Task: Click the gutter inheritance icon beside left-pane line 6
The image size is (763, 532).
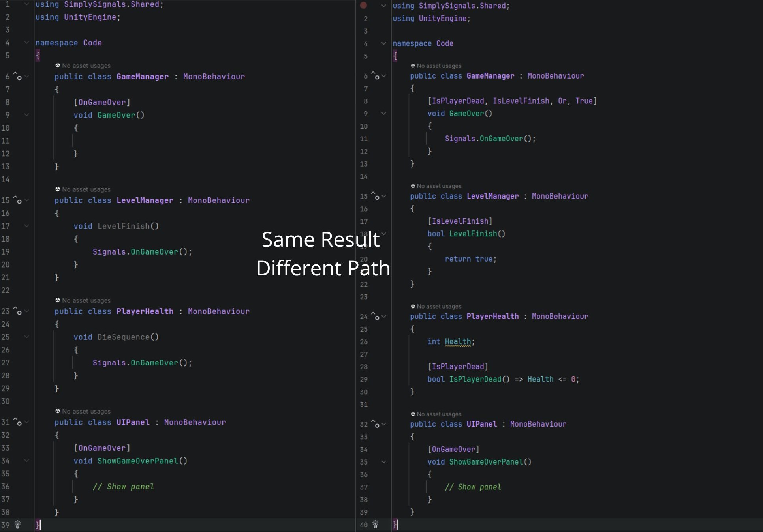Action: click(x=17, y=76)
